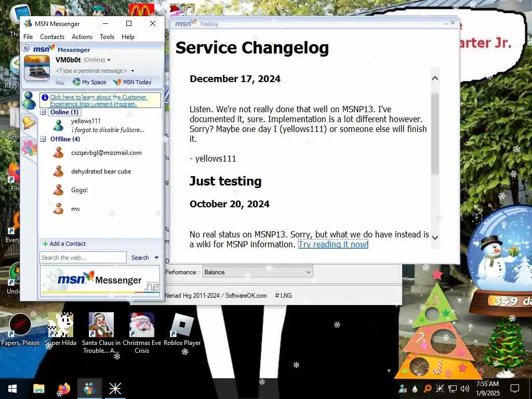The width and height of the screenshot is (532, 399).
Task: Open File Explorer from the taskbar
Action: click(x=38, y=389)
